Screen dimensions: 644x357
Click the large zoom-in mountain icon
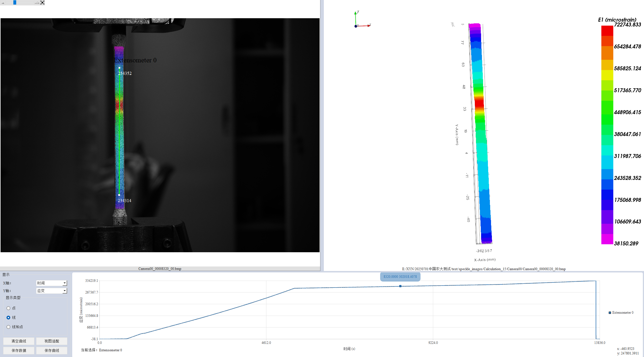click(37, 3)
